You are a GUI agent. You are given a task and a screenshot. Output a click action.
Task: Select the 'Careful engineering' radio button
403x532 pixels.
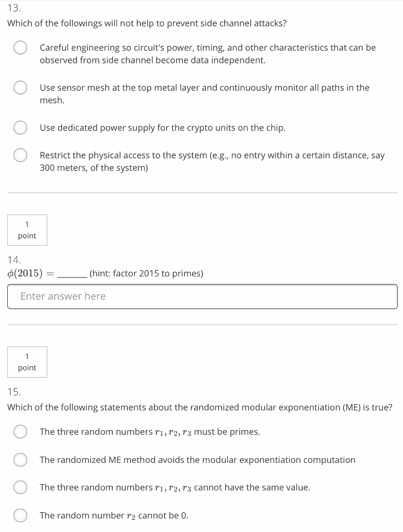[x=20, y=48]
